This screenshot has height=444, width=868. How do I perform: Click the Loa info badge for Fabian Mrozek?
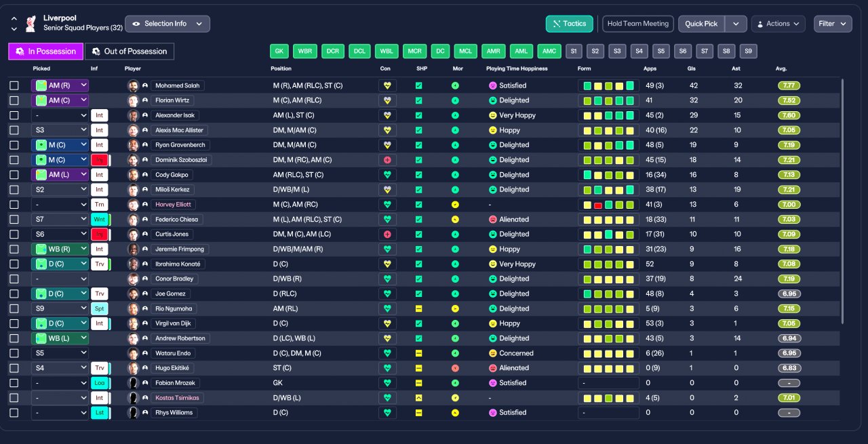[x=100, y=383]
